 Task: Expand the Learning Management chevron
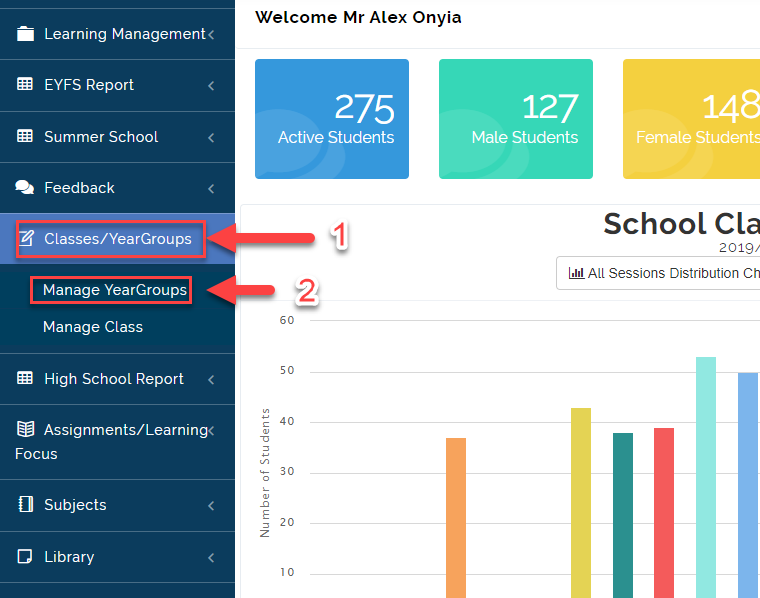[x=211, y=34]
